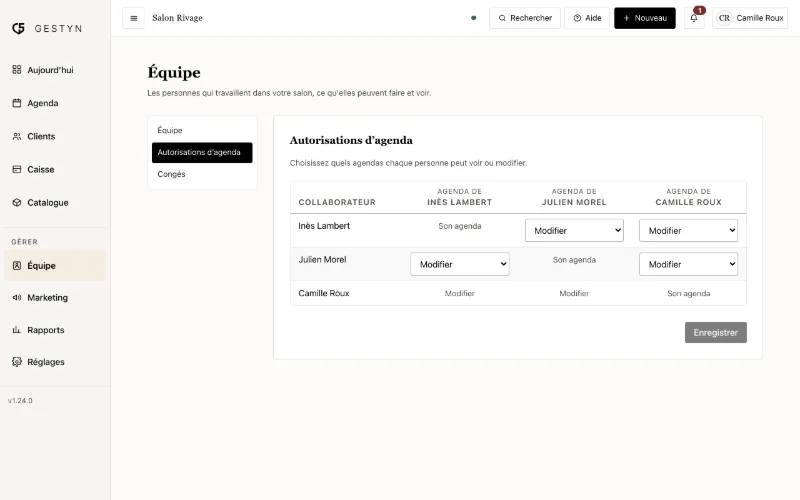Click the Agenda de Julien Morel header
This screenshot has width=800, height=500.
click(x=574, y=197)
